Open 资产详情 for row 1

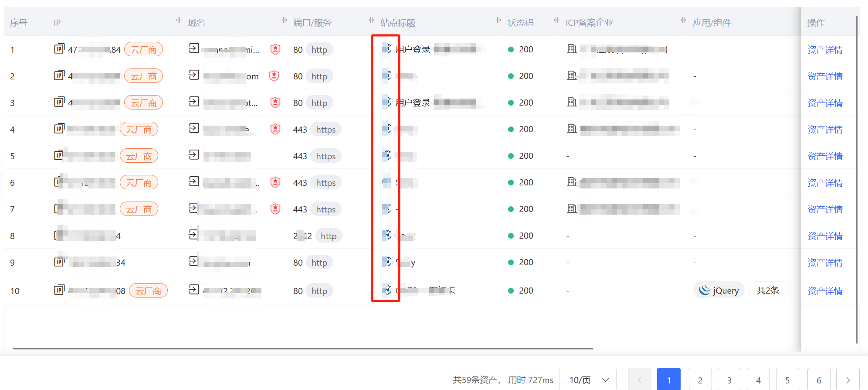[825, 50]
